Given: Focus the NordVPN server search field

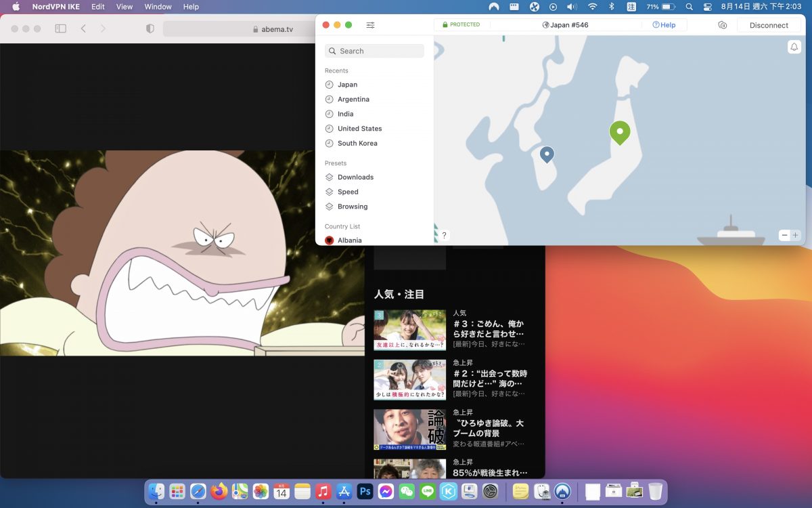Looking at the screenshot, I should click(x=374, y=51).
